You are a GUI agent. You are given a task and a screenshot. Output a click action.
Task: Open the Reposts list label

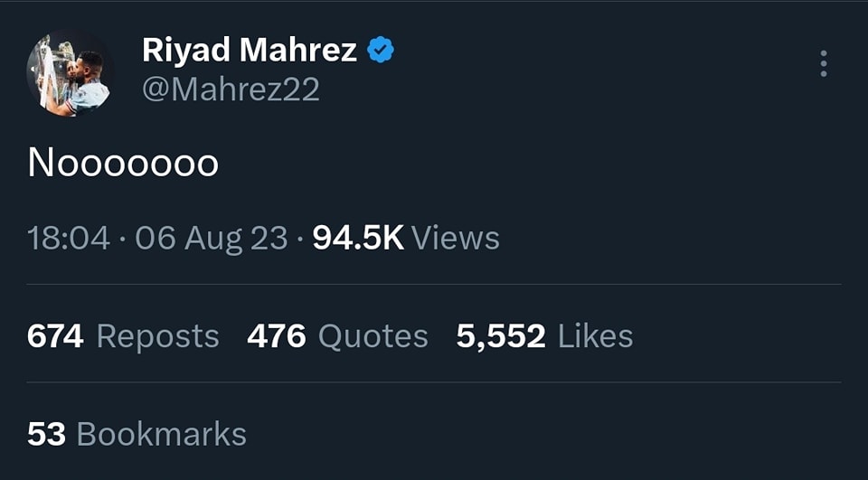tap(157, 336)
